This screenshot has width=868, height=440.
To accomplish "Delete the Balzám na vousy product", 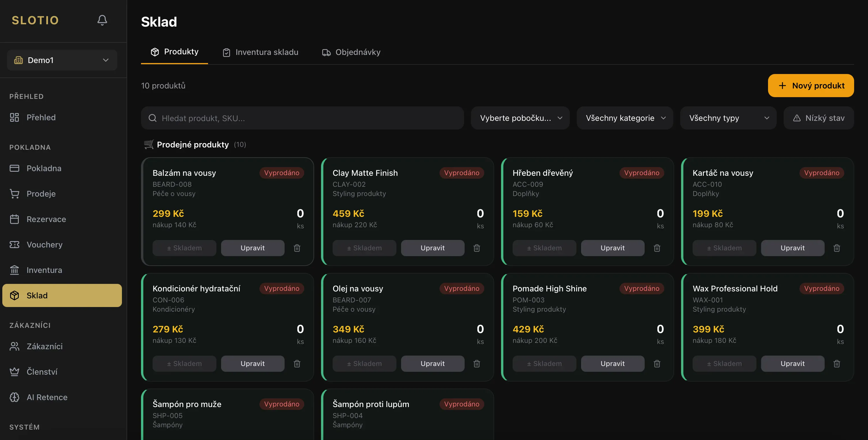I will point(297,248).
